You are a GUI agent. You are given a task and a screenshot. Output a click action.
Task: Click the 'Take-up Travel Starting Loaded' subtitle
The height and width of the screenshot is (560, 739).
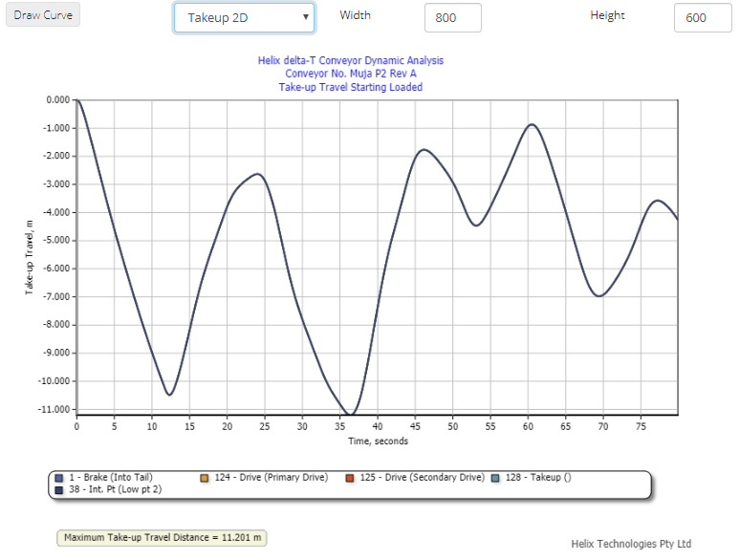click(x=350, y=87)
